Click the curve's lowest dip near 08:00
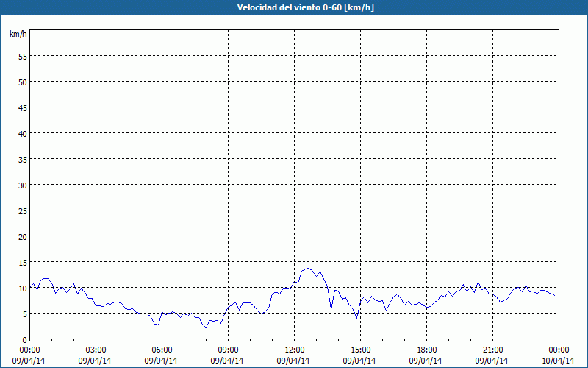This screenshot has width=588, height=368. coord(206,327)
